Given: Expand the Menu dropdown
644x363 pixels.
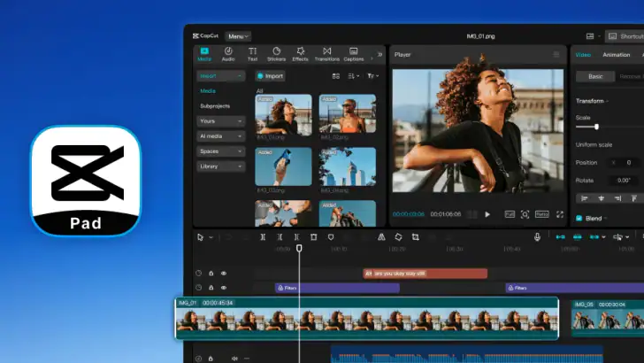Looking at the screenshot, I should [x=238, y=36].
